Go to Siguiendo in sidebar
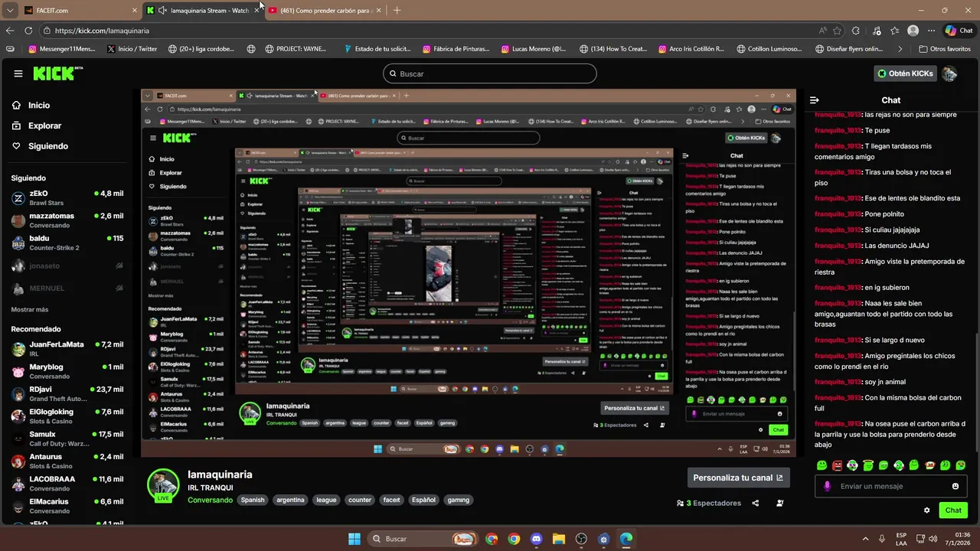The image size is (980, 551). coord(41,146)
